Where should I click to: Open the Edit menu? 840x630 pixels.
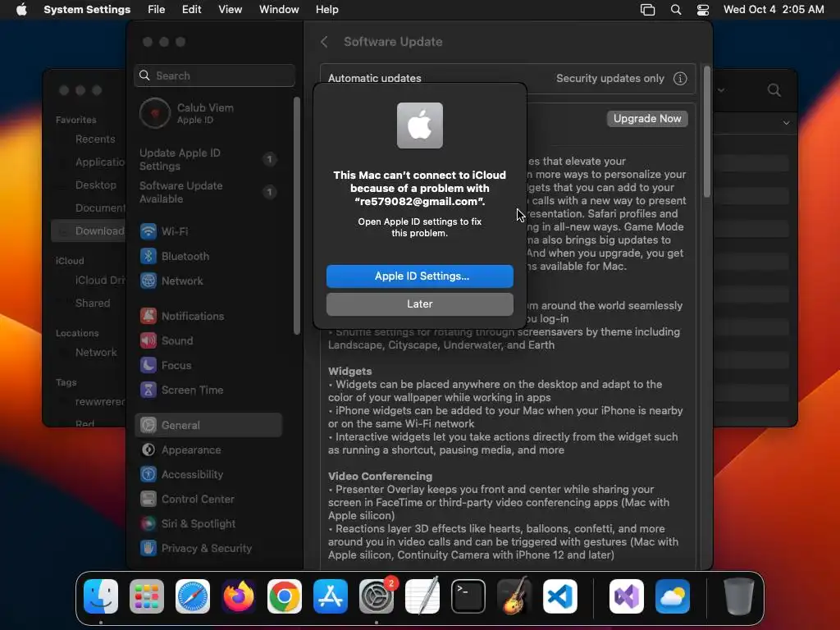click(x=191, y=10)
